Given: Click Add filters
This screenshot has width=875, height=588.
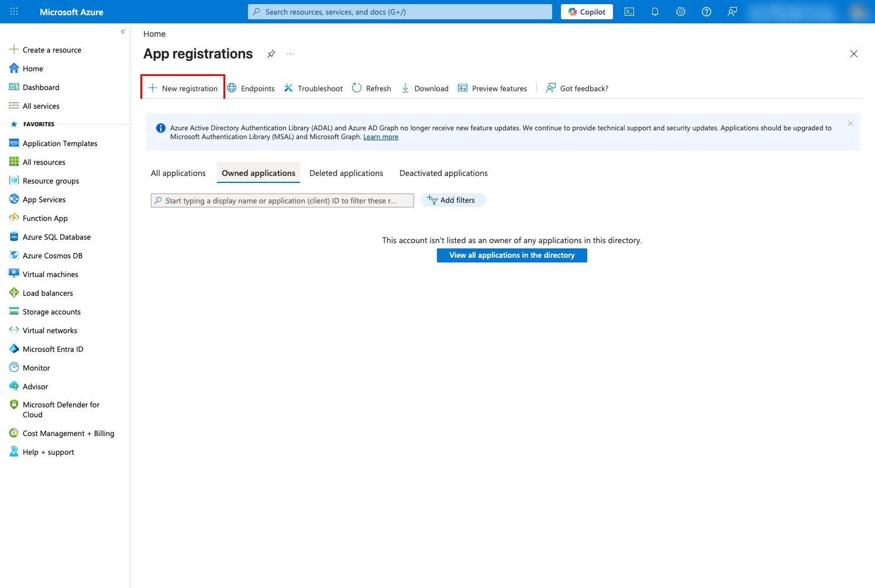Looking at the screenshot, I should 453,200.
